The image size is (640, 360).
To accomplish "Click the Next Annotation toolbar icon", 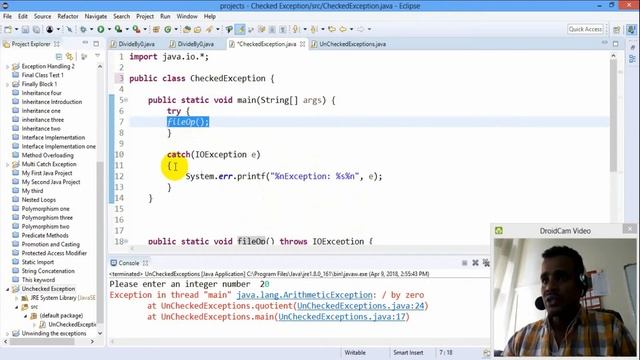I will pos(296,29).
